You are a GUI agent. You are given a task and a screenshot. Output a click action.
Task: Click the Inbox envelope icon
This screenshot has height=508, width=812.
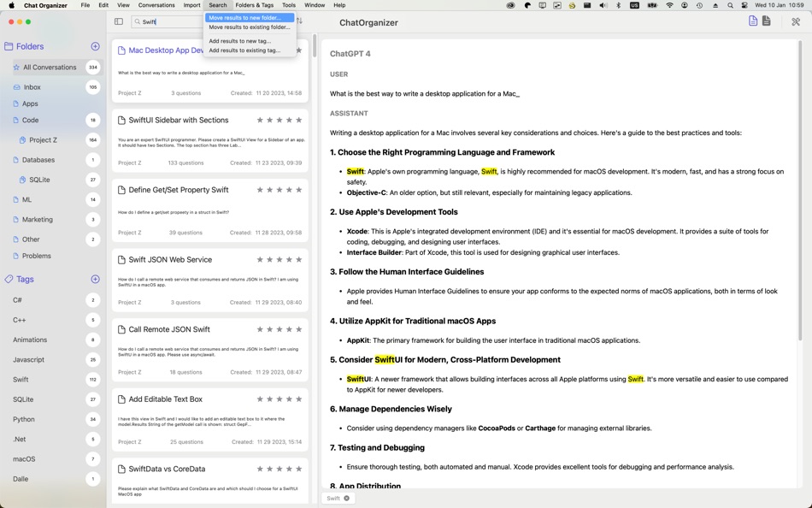pyautogui.click(x=17, y=86)
